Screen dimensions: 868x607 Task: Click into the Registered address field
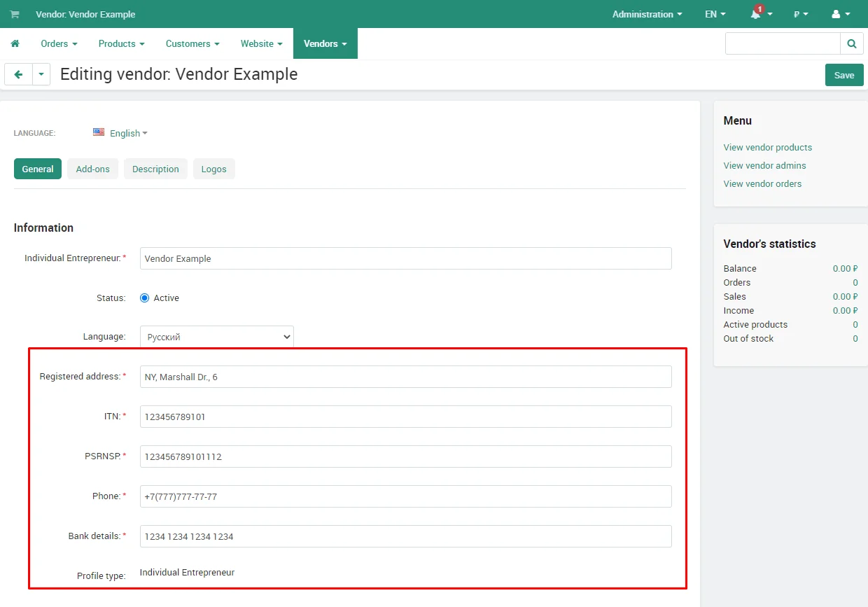405,377
